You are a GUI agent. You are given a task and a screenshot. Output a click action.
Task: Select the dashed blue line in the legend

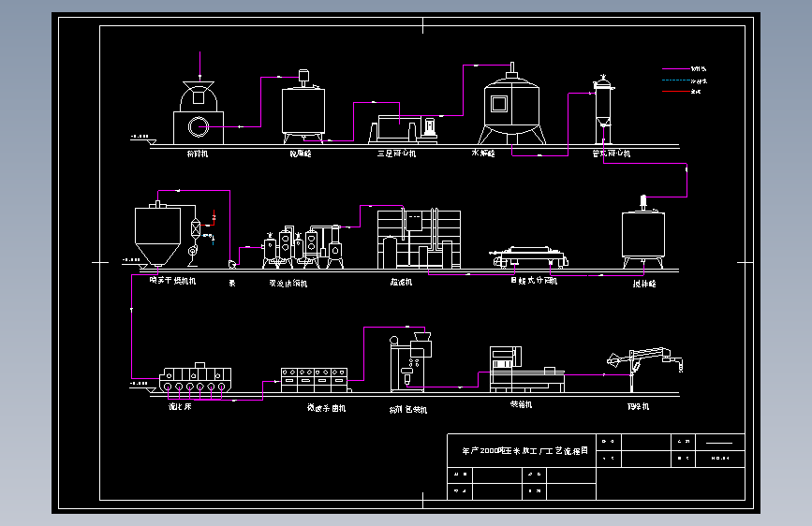[676, 80]
